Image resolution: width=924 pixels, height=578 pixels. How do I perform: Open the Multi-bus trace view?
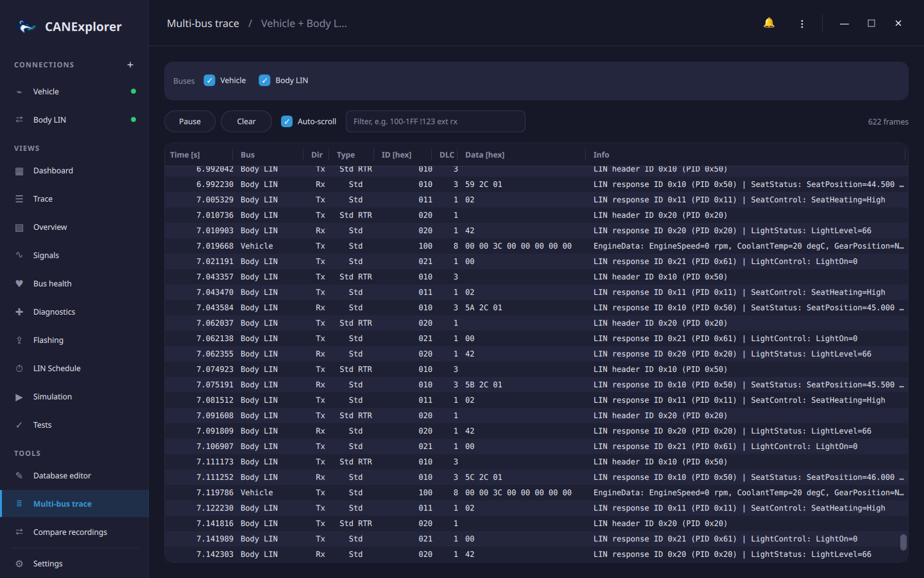pyautogui.click(x=74, y=504)
